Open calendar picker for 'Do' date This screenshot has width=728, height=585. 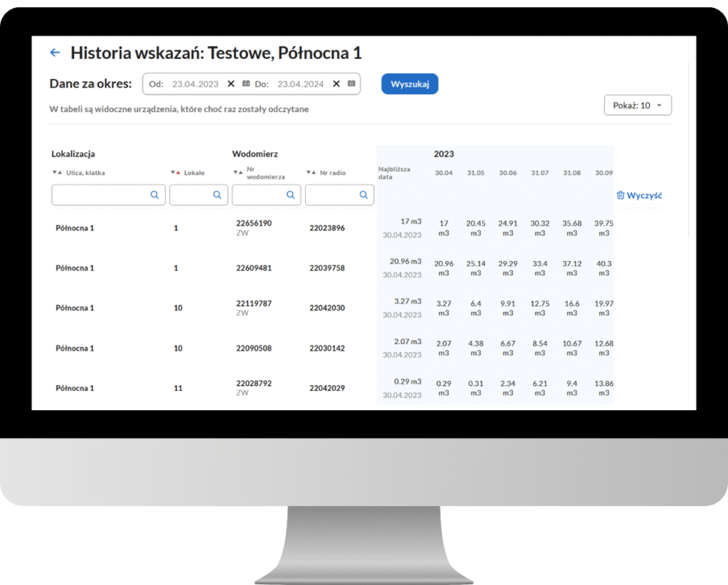point(351,84)
